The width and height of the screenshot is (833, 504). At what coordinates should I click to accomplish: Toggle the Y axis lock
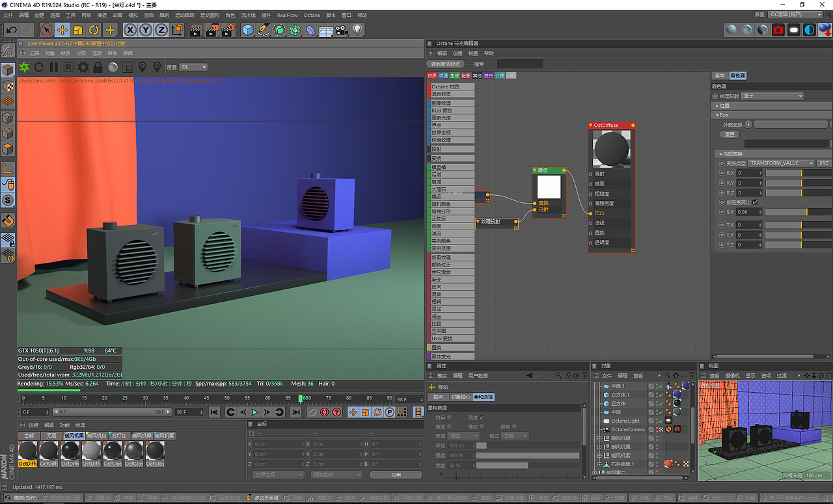tap(146, 30)
